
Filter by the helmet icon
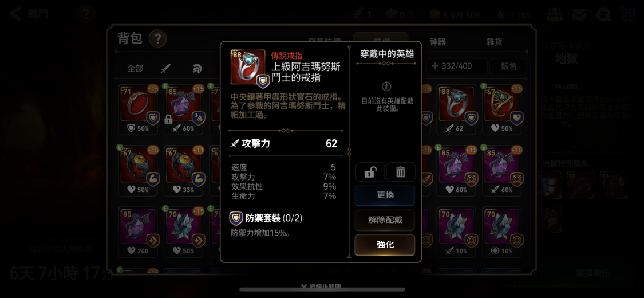[x=197, y=68]
